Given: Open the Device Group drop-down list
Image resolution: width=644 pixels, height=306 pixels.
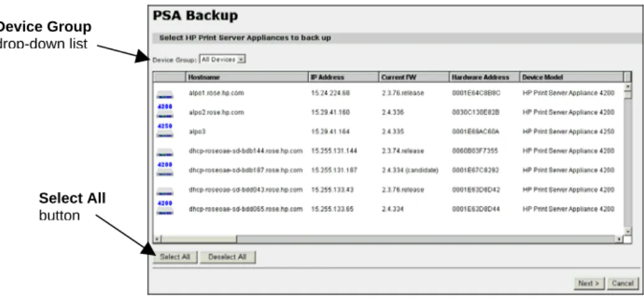Looking at the screenshot, I should 222,60.
